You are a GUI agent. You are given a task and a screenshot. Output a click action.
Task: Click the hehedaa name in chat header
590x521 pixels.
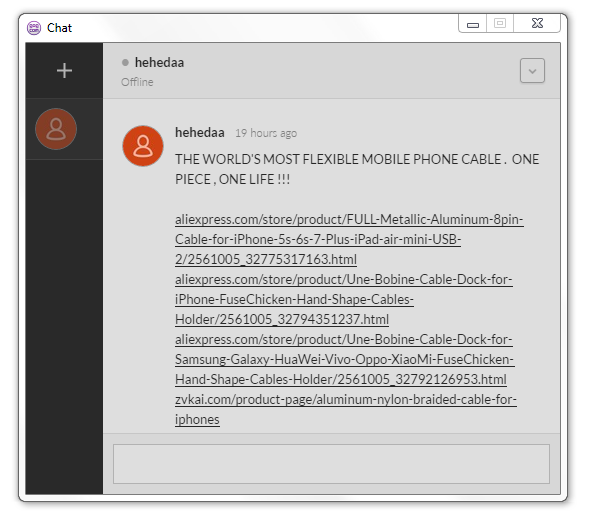160,62
